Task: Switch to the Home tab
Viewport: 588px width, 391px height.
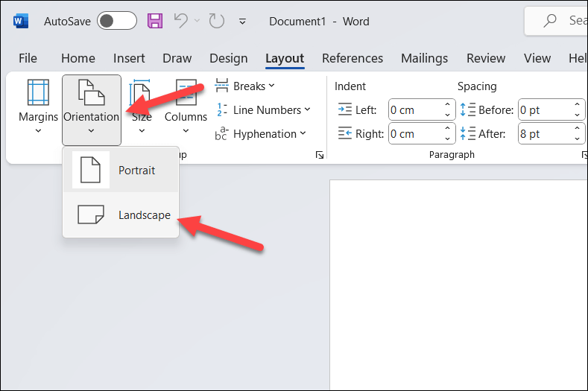Action: pos(78,58)
